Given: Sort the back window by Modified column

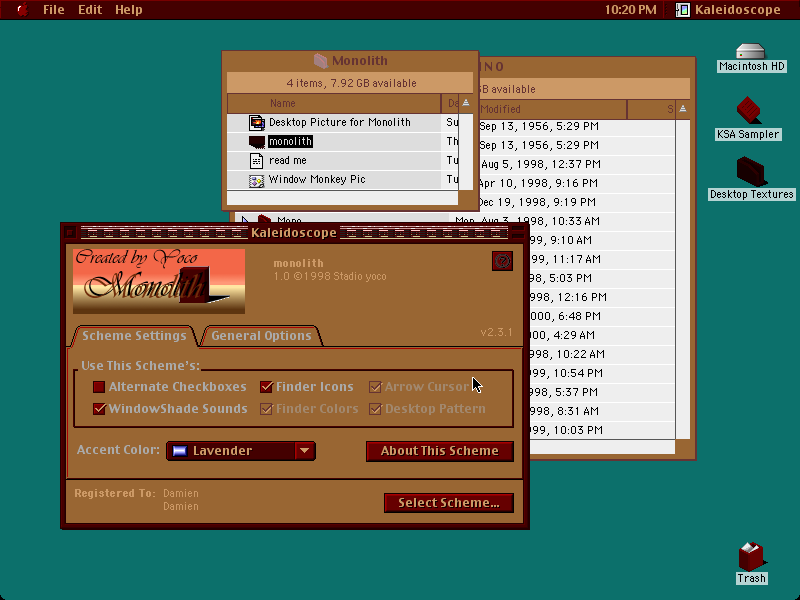Looking at the screenshot, I should (x=552, y=109).
